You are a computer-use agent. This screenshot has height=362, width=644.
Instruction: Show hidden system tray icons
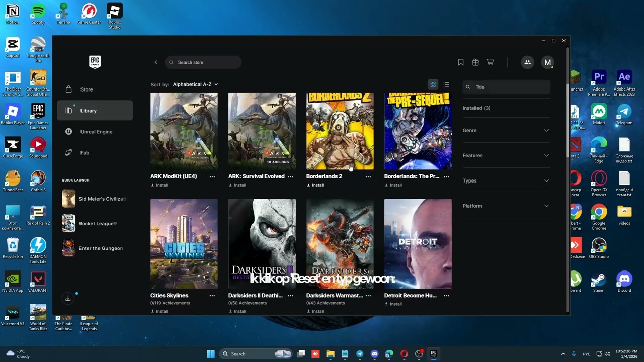563,354
